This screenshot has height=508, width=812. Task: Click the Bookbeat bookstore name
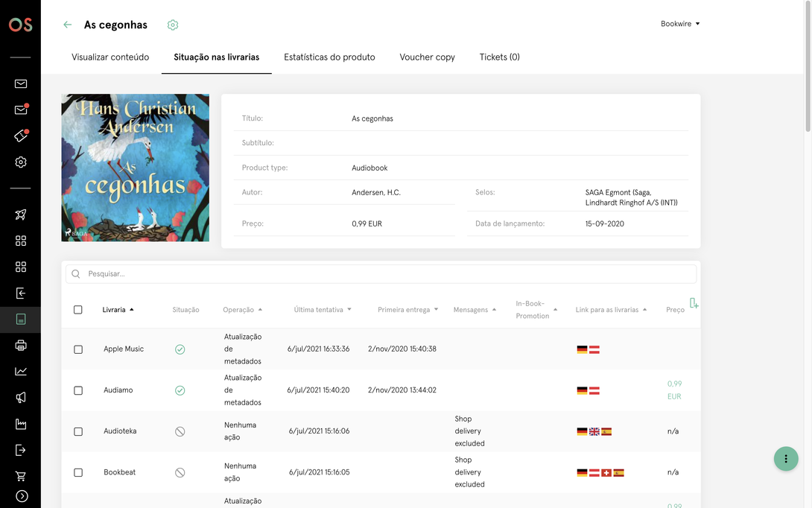120,472
